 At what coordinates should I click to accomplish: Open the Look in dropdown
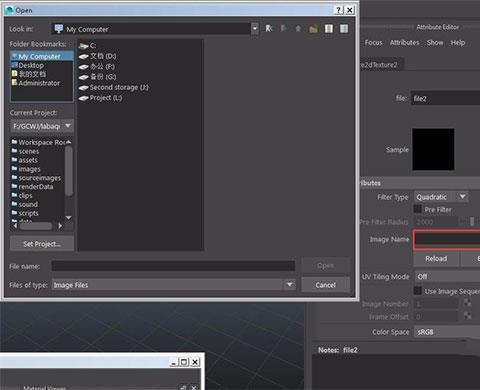coord(255,29)
